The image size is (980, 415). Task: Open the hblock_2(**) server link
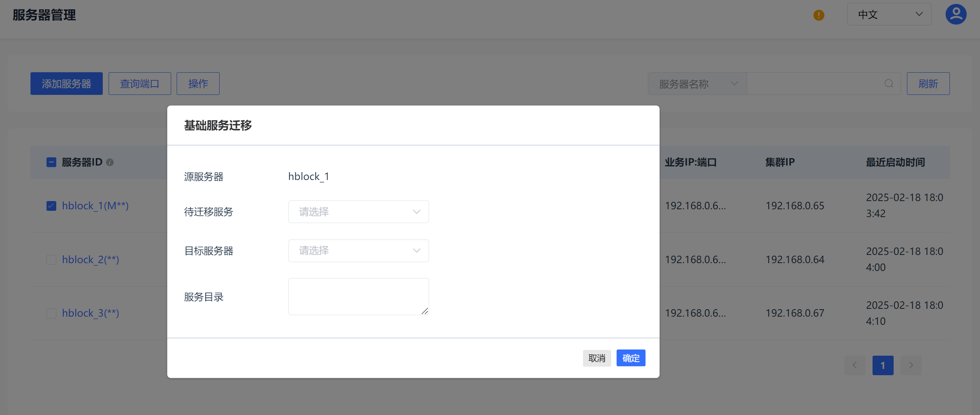(91, 260)
